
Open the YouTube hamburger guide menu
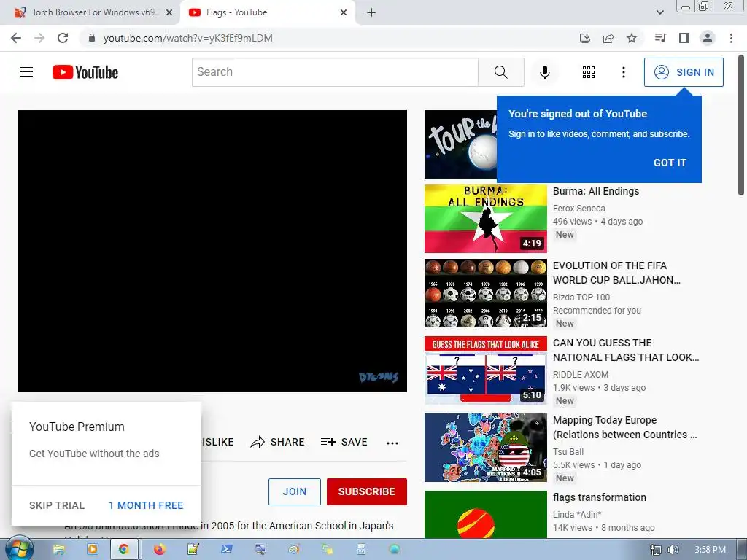tap(26, 72)
